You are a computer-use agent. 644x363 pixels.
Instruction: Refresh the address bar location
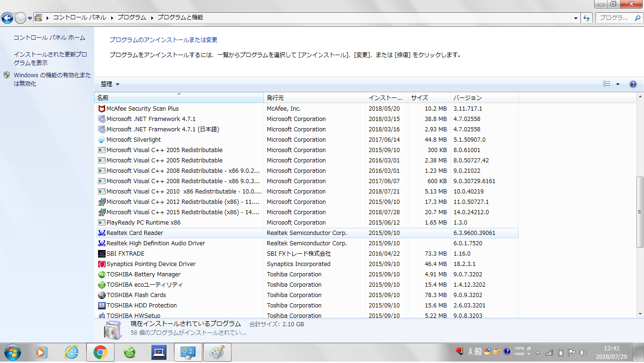click(x=586, y=18)
